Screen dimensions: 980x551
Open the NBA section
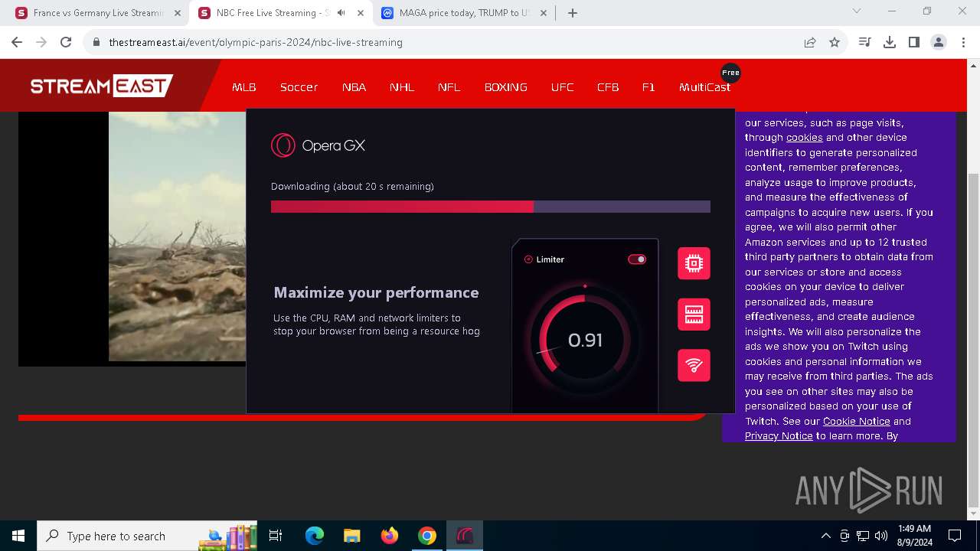pyautogui.click(x=354, y=87)
